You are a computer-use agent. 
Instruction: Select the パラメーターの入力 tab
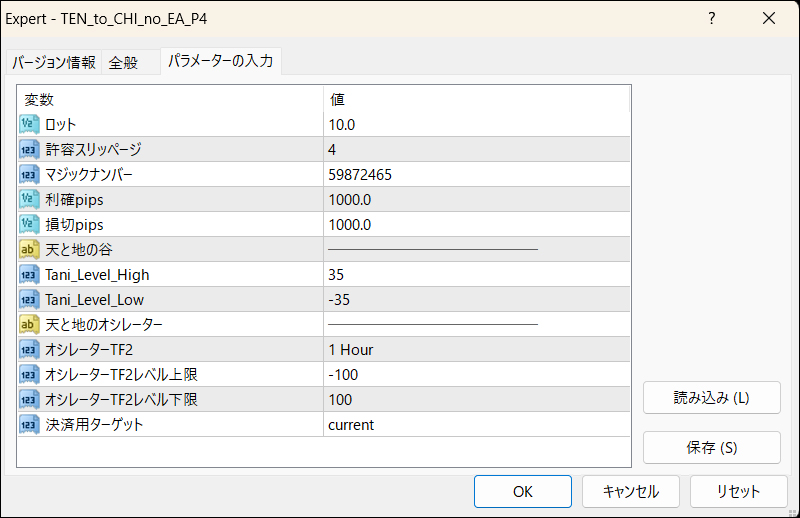[x=220, y=62]
